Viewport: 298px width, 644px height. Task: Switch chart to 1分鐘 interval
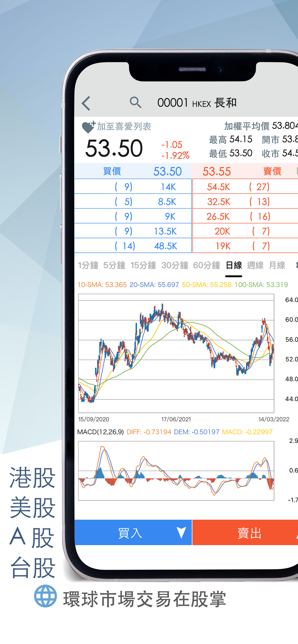point(88,265)
